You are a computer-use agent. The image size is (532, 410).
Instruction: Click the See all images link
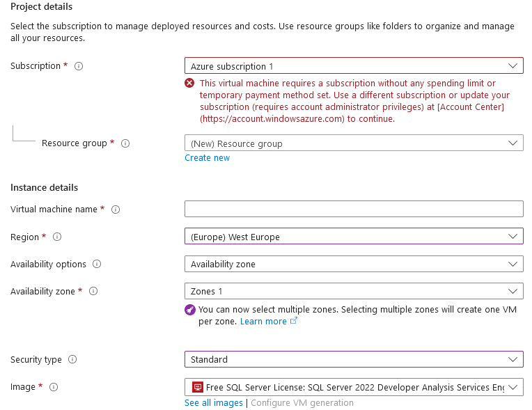point(214,403)
